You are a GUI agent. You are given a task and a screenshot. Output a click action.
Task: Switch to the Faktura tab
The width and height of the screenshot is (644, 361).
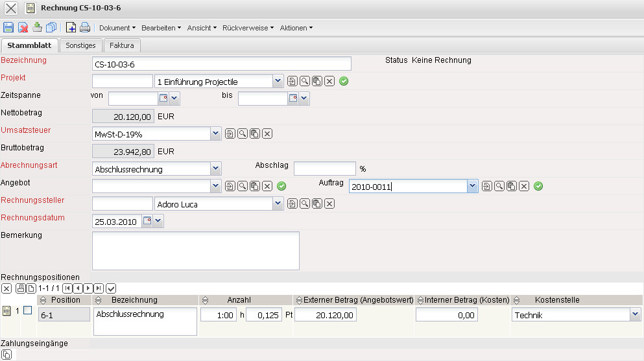[x=122, y=45]
